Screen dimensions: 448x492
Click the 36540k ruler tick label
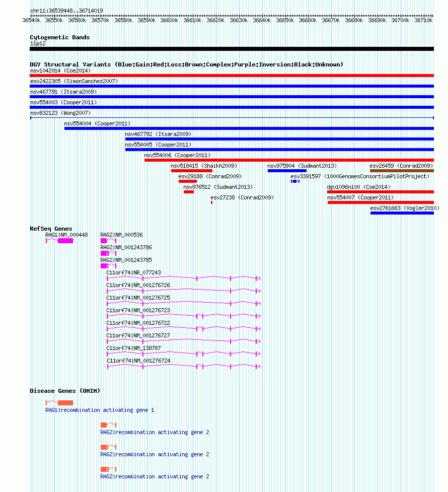(x=31, y=21)
